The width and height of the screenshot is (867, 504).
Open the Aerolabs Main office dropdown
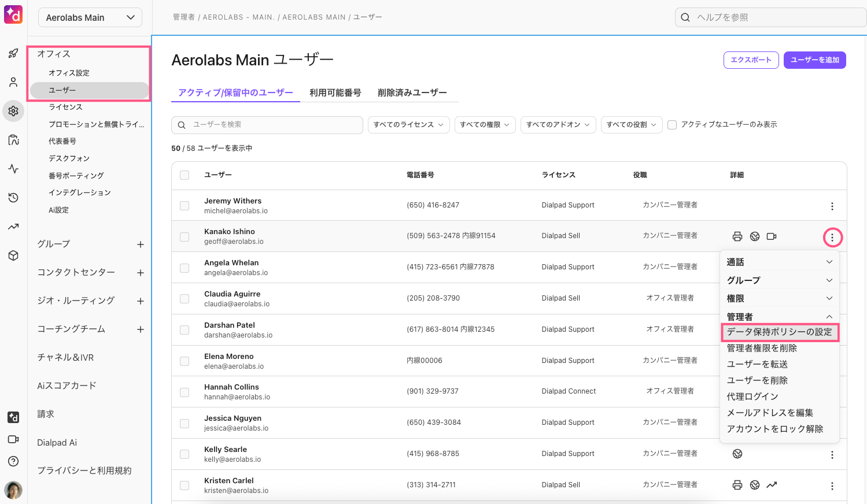click(x=90, y=17)
